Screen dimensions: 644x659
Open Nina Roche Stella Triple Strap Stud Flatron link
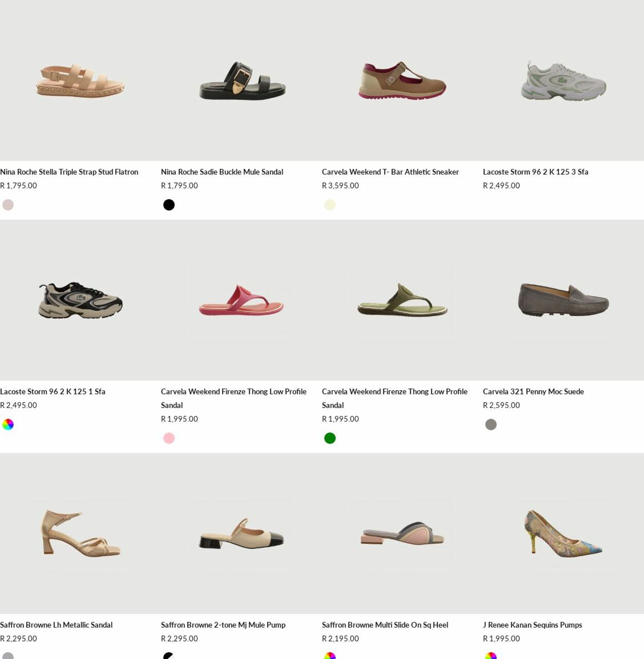pos(69,172)
